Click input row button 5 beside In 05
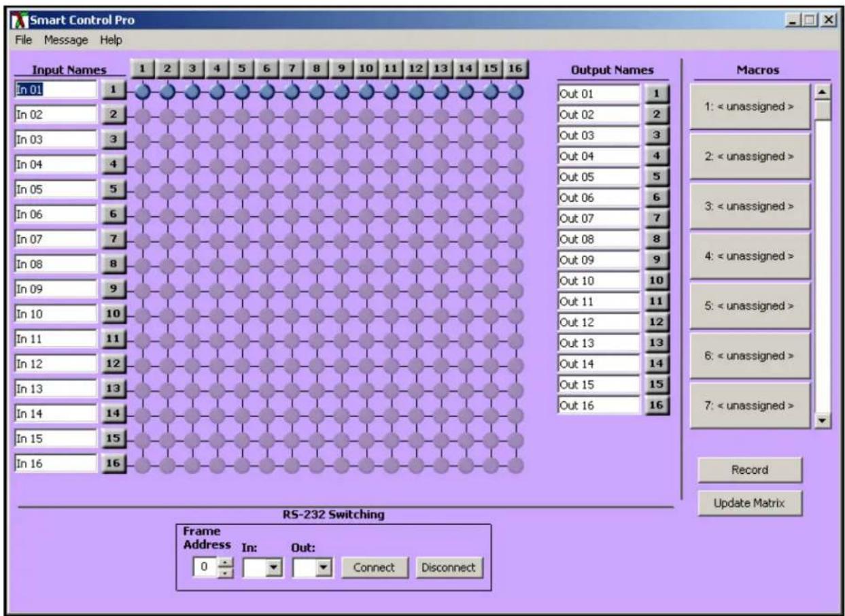The image size is (845, 616). pos(114,189)
